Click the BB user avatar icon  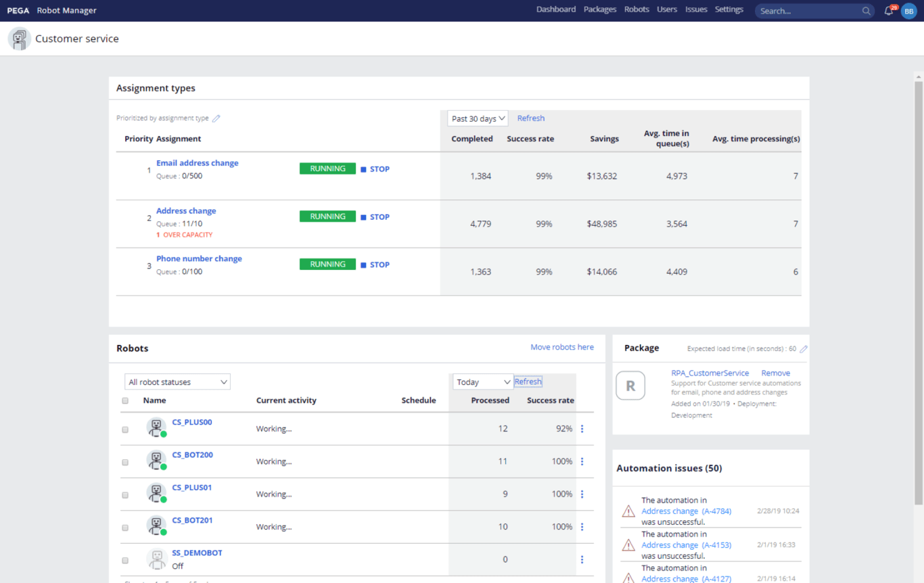pyautogui.click(x=908, y=11)
